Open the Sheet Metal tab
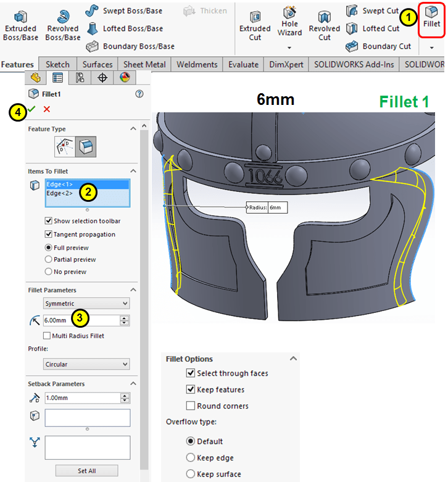This screenshot has width=448, height=482. pos(144,64)
